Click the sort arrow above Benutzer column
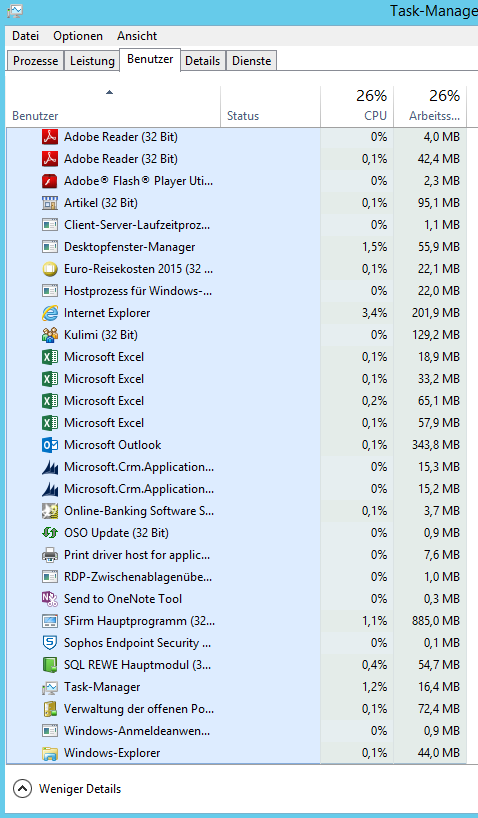 pos(109,92)
